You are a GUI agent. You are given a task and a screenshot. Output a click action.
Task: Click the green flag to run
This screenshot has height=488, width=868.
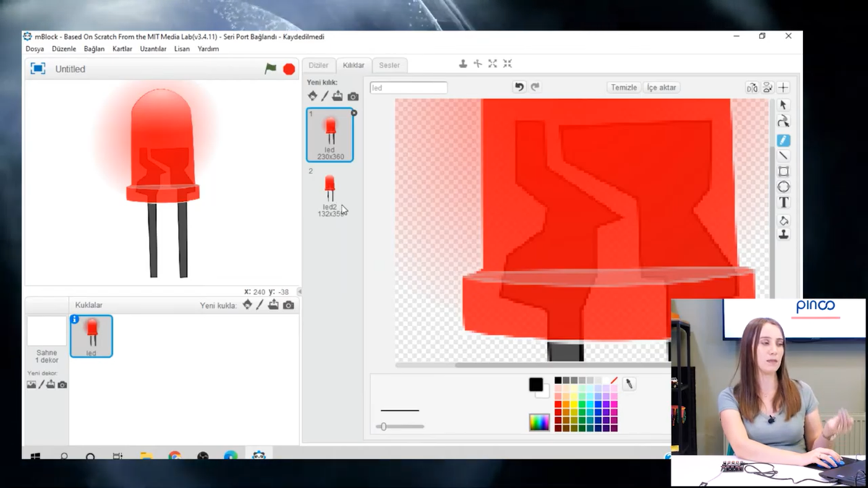[270, 69]
